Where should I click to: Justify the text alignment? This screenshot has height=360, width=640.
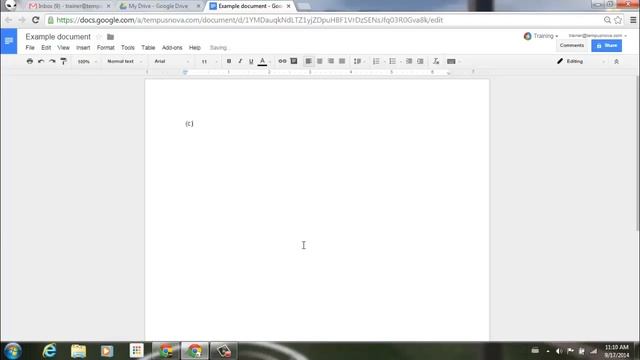pos(342,61)
